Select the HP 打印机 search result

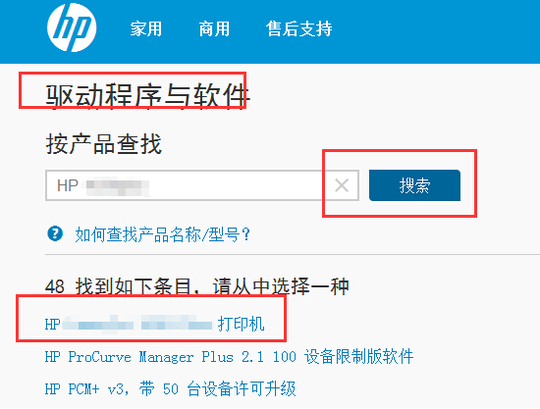(155, 324)
